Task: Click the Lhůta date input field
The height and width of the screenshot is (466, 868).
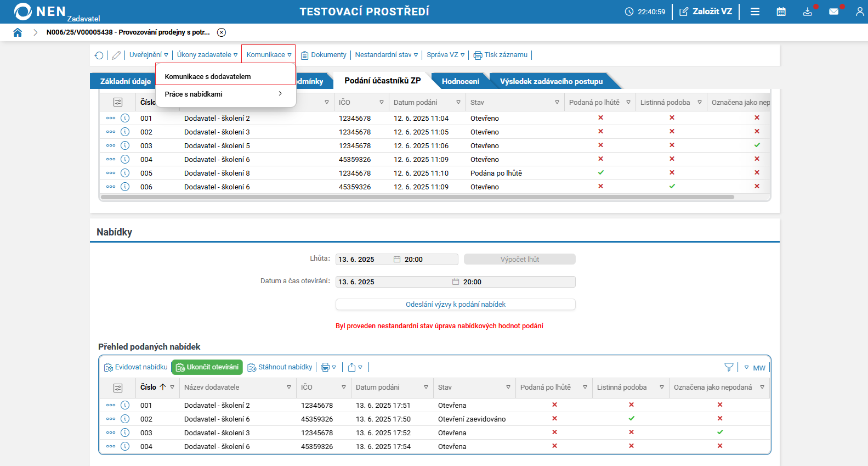Action: point(364,260)
